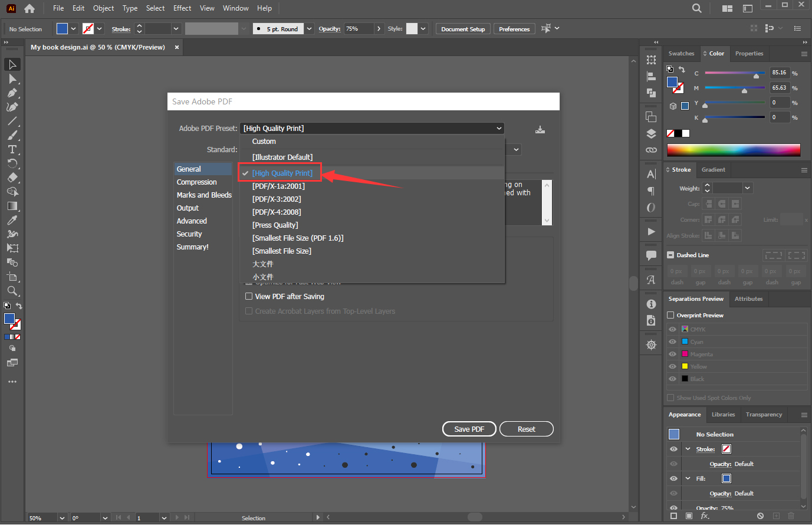
Task: Switch to the Gradient tab
Action: 714,170
